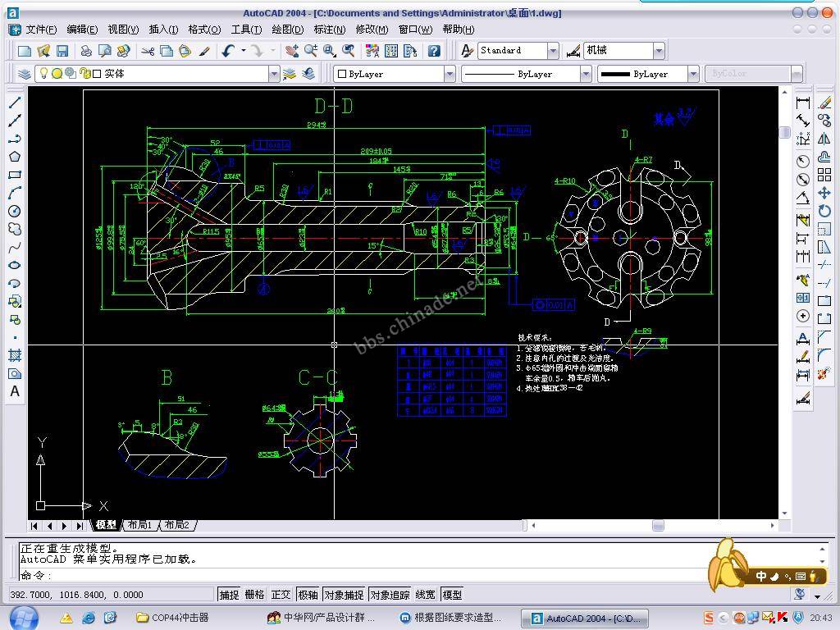Toggle layer on/off lightbulb for 实体

(44, 73)
